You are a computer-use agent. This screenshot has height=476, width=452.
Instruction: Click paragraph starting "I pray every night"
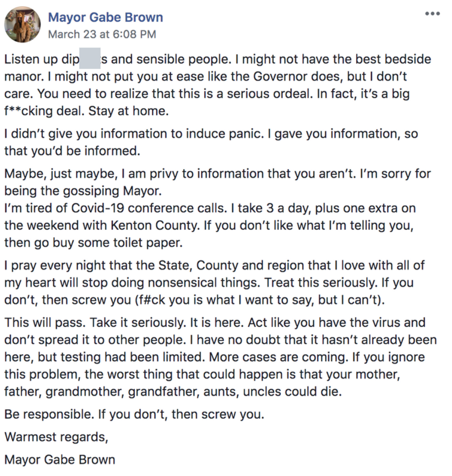pyautogui.click(x=214, y=282)
